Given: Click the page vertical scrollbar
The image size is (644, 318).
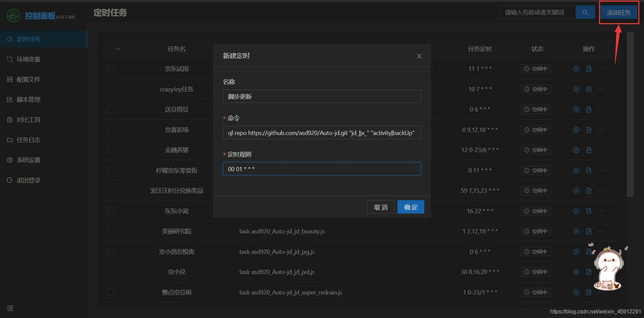Looking at the screenshot, I should (630, 114).
